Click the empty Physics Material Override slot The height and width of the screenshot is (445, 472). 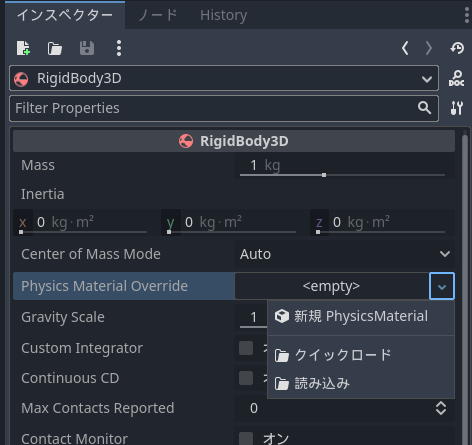tap(332, 286)
